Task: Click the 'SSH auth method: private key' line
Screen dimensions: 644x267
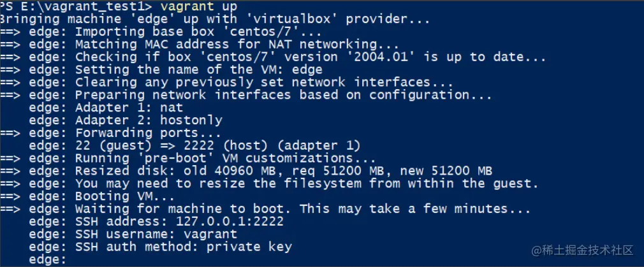Action: point(183,247)
